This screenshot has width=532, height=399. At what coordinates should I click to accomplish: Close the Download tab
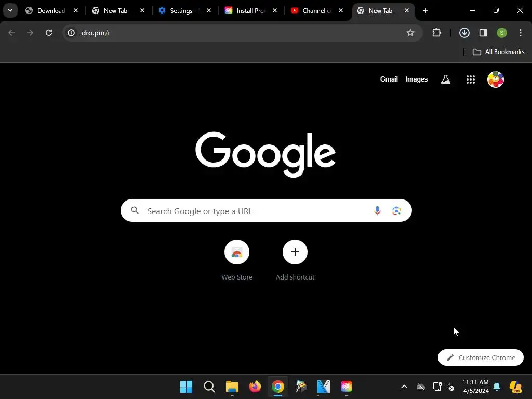[76, 10]
